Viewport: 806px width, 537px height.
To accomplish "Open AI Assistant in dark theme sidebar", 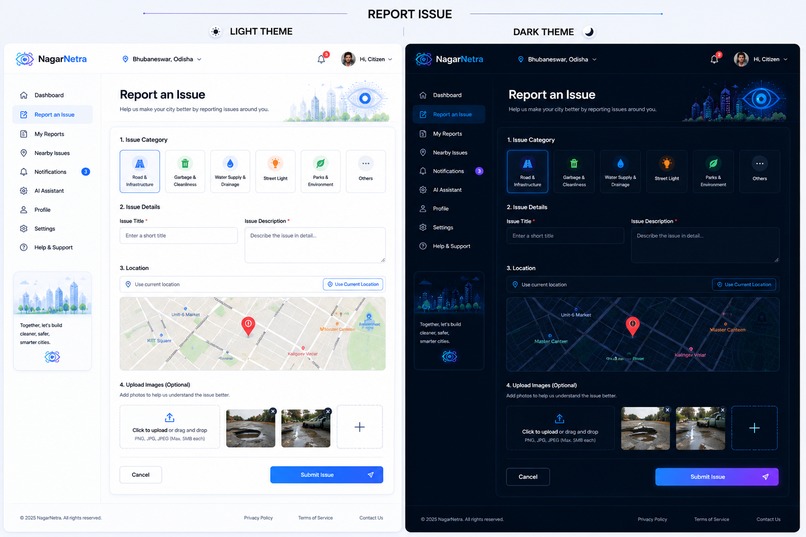I will (x=449, y=190).
